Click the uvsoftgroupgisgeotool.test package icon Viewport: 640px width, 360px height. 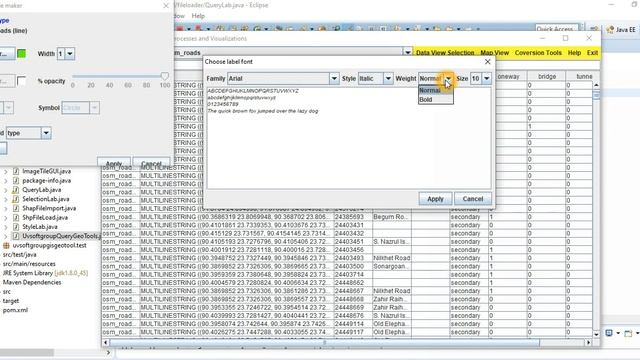point(6,245)
